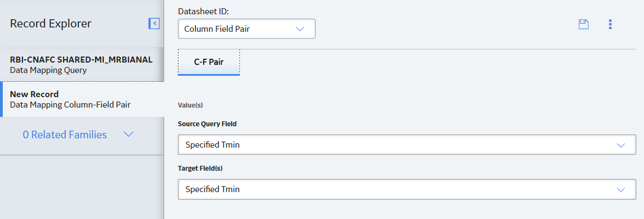The height and width of the screenshot is (219, 644).
Task: Open the Datasheet ID Column Field Pair dropdown
Action: [x=247, y=29]
